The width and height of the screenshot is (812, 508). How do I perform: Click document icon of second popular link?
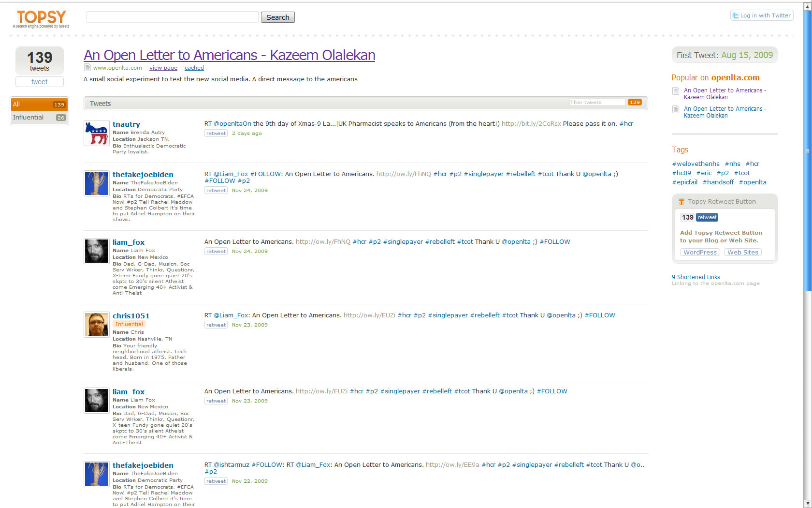676,109
